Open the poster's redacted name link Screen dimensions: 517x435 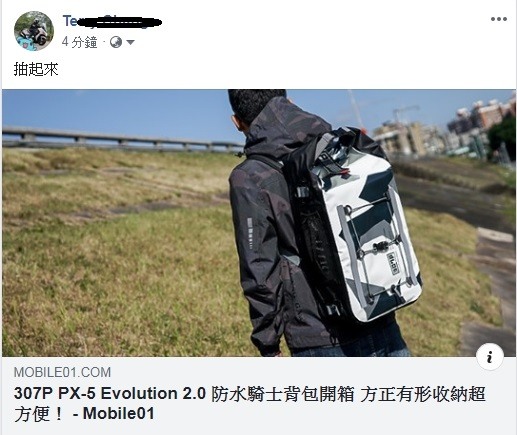(x=112, y=22)
